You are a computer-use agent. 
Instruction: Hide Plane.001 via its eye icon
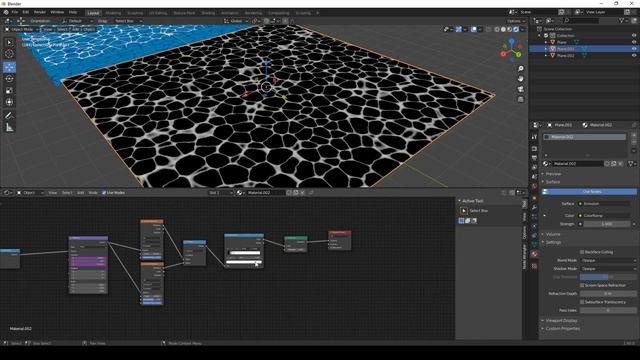pyautogui.click(x=634, y=49)
